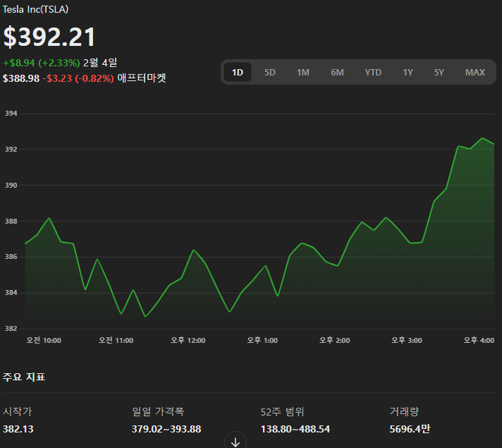The height and width of the screenshot is (448, 502).
Task: Click the 394 y-axis label
Action: (x=11, y=114)
